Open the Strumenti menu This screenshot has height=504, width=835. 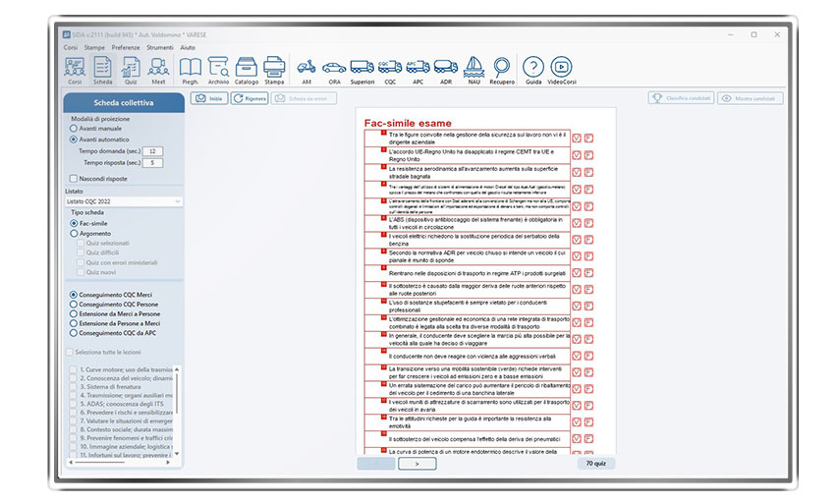point(160,47)
